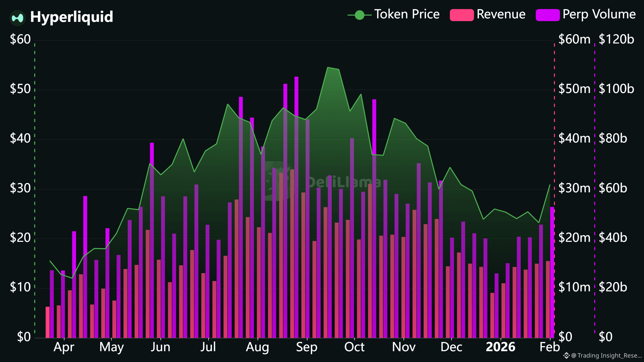The height and width of the screenshot is (362, 644).
Task: Click the tallest magenta perp volume bar
Action: click(296, 96)
